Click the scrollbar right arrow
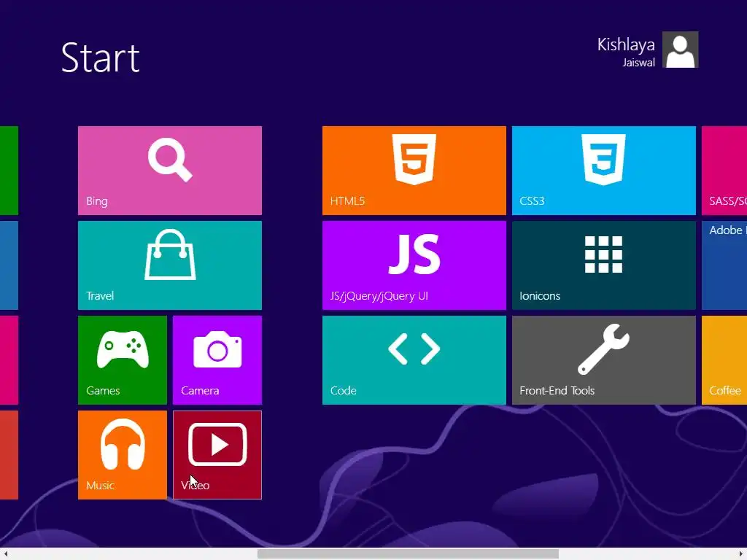The height and width of the screenshot is (560, 747). pos(741,554)
